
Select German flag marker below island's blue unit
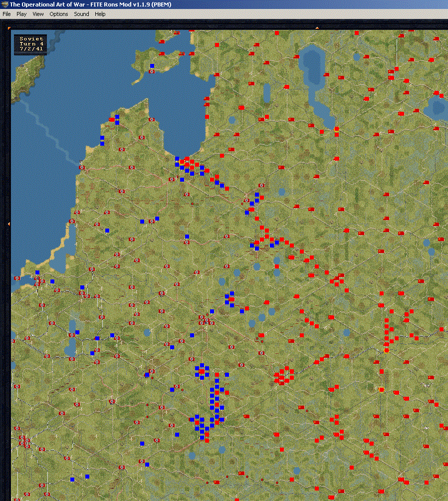click(152, 71)
